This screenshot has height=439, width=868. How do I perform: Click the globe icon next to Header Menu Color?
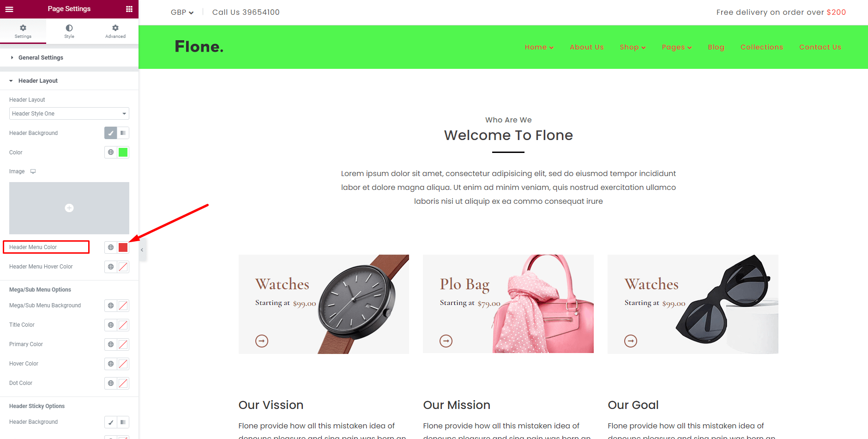(x=111, y=247)
